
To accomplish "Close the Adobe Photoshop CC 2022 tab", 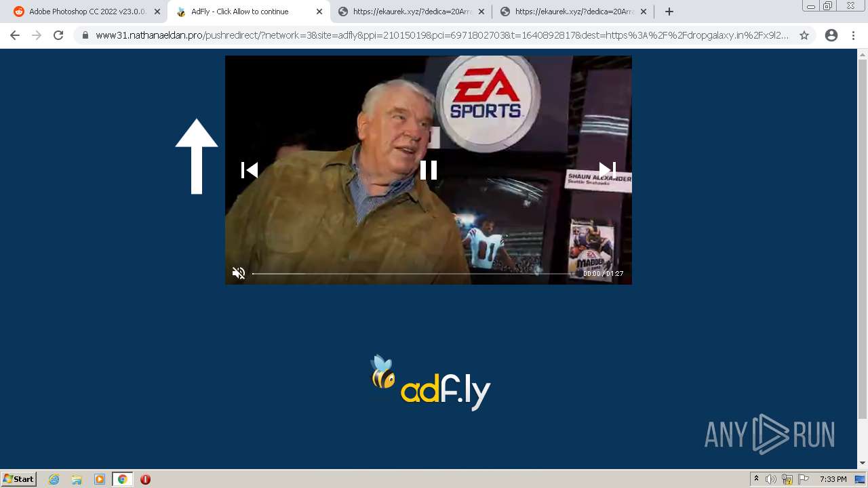I will tap(157, 12).
